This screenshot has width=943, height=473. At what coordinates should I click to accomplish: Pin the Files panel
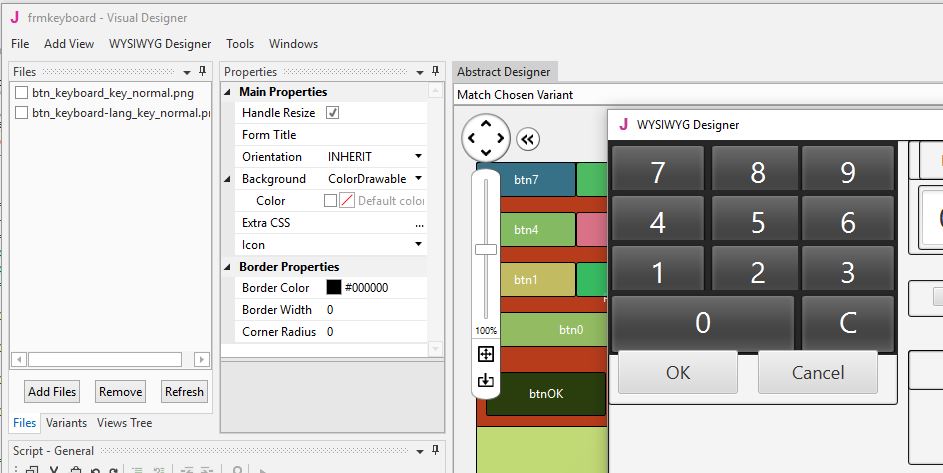pyautogui.click(x=203, y=71)
